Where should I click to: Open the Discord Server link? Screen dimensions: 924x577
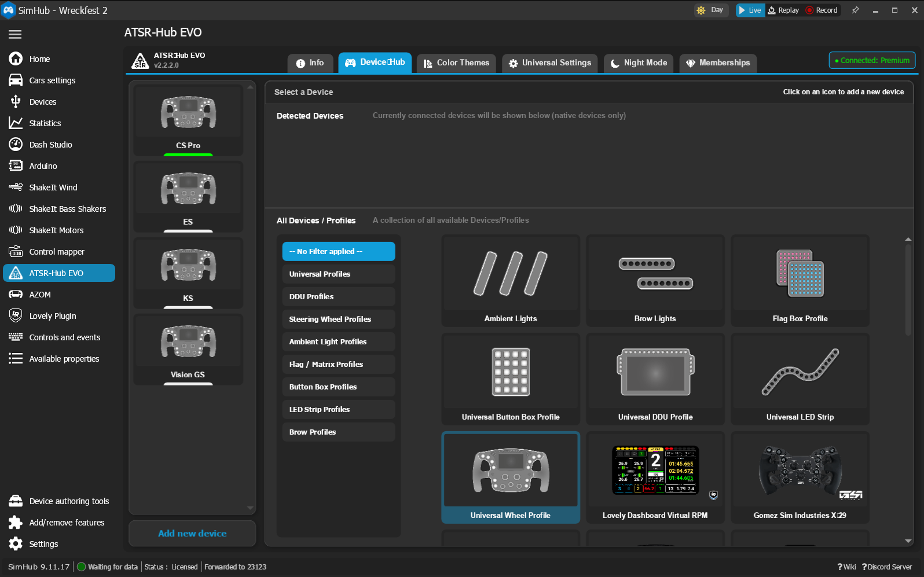(x=887, y=567)
